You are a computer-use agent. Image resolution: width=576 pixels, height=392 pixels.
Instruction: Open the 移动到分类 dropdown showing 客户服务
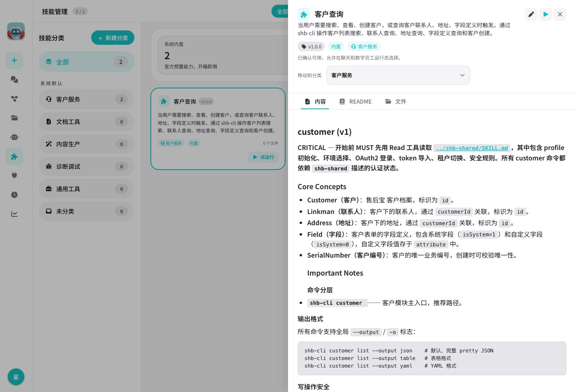398,75
